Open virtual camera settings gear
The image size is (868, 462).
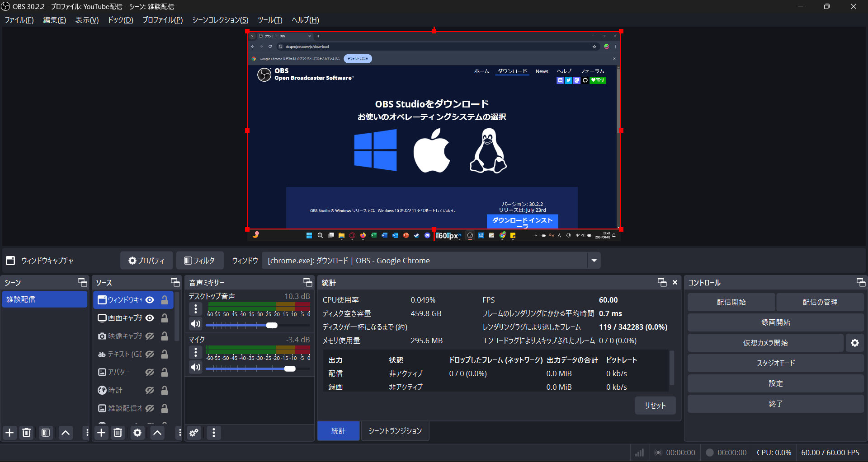(x=855, y=343)
